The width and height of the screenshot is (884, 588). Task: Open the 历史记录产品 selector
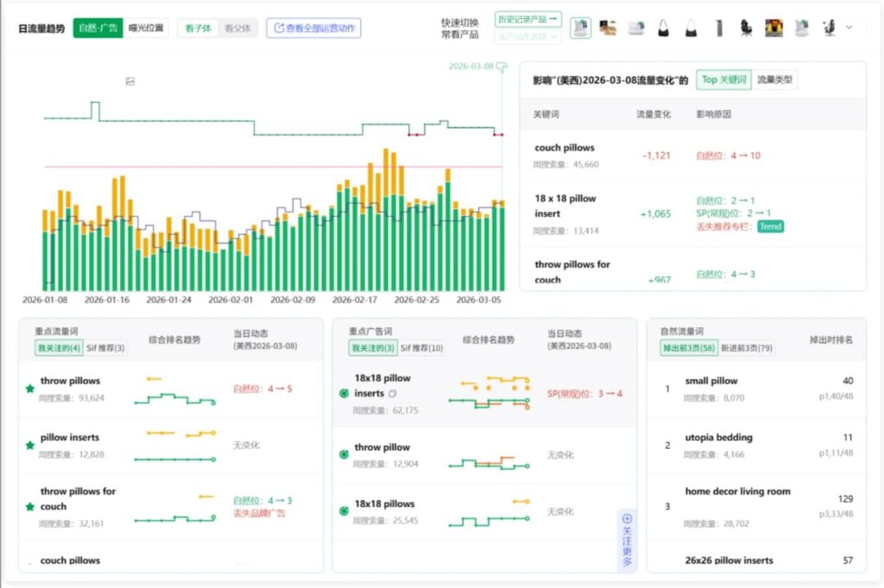pos(528,18)
